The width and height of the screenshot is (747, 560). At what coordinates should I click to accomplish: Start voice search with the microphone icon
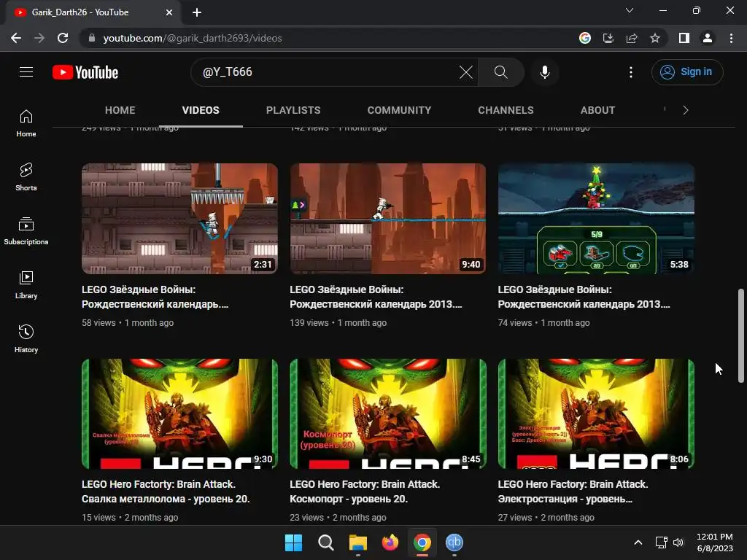coord(544,72)
